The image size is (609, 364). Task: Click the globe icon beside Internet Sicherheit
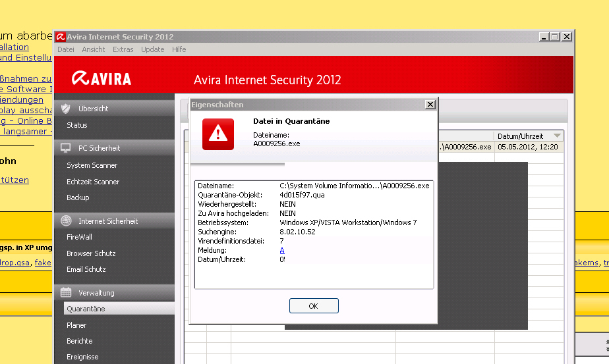tap(66, 221)
